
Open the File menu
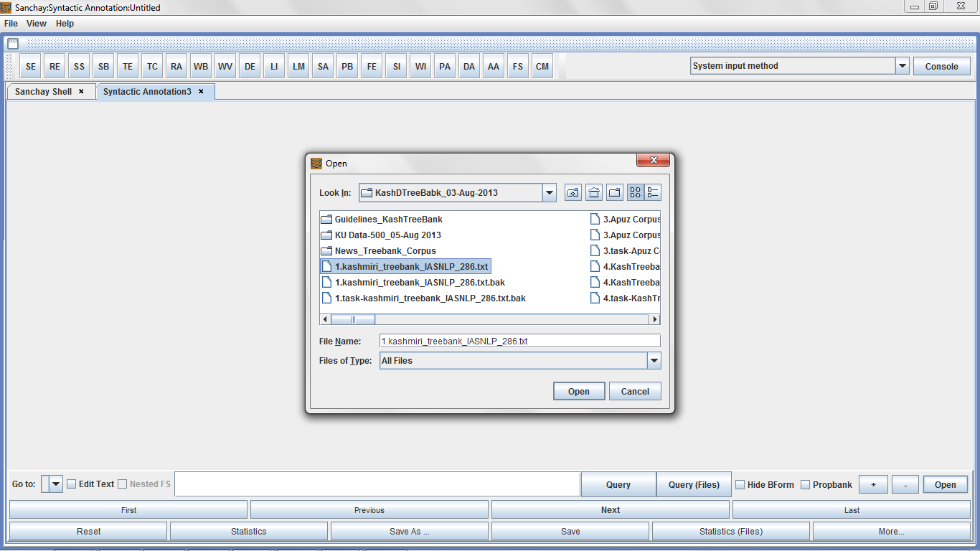(11, 24)
